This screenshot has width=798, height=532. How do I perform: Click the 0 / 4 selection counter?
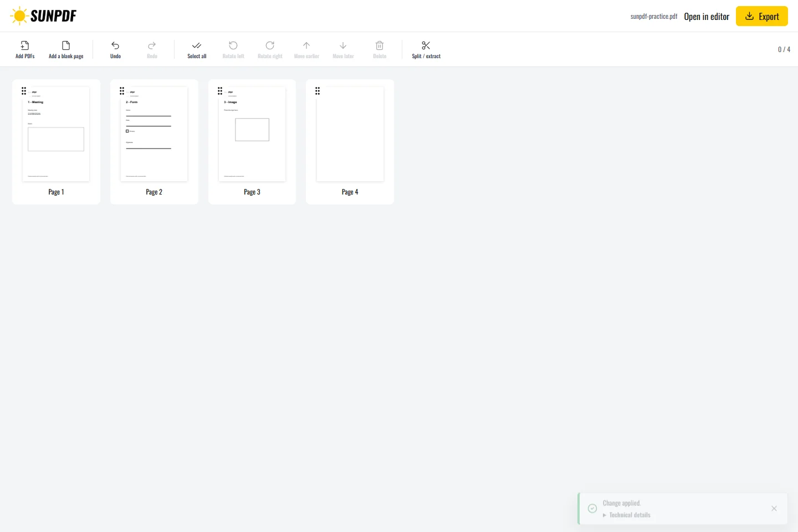[x=784, y=49]
